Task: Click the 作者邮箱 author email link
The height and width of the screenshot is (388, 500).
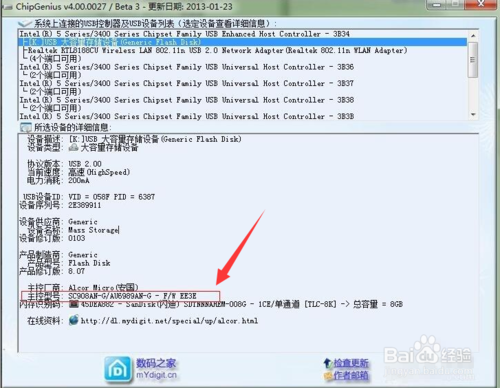Action: pyautogui.click(x=351, y=376)
